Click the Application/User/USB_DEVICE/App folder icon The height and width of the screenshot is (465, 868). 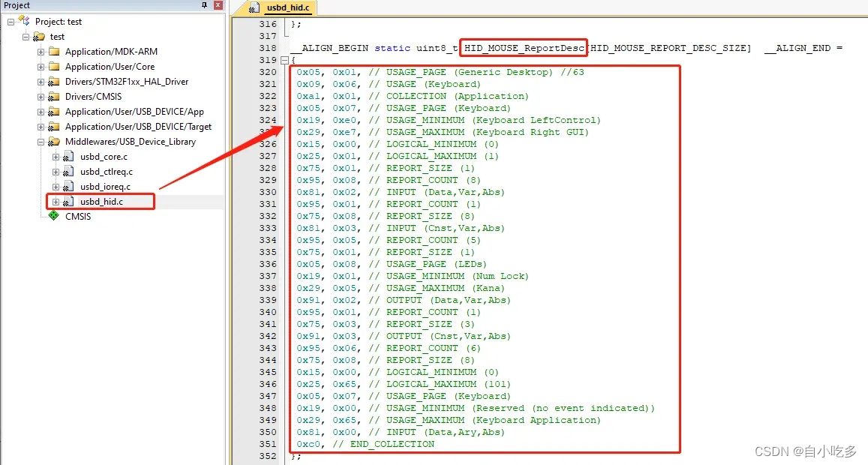click(x=54, y=111)
